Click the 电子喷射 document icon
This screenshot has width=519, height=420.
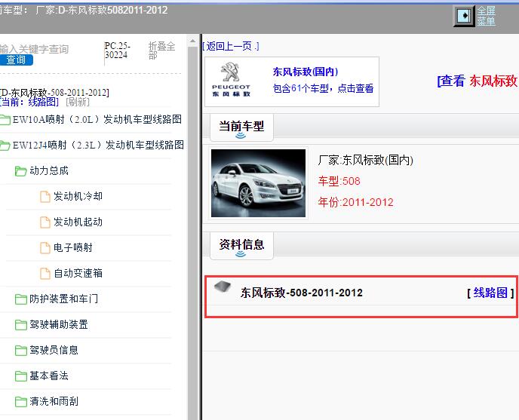click(45, 248)
